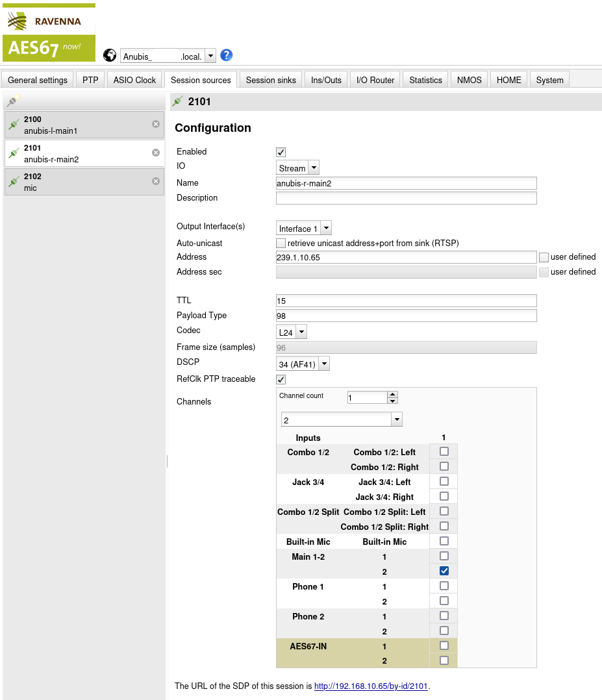Viewport: 602px width, 700px height.
Task: Select the Session sources tab
Action: (x=201, y=80)
